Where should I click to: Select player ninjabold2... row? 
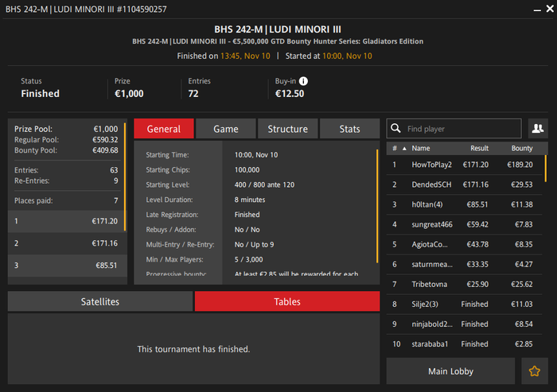464,324
